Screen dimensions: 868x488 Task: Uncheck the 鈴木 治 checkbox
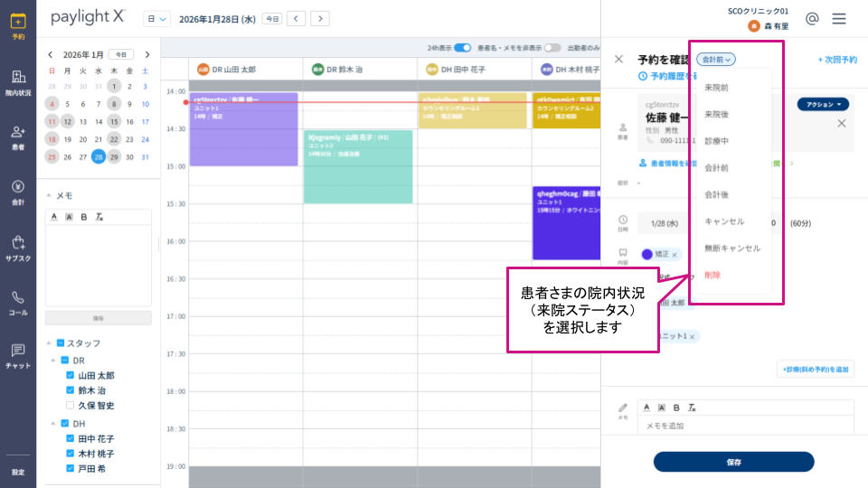pos(71,390)
